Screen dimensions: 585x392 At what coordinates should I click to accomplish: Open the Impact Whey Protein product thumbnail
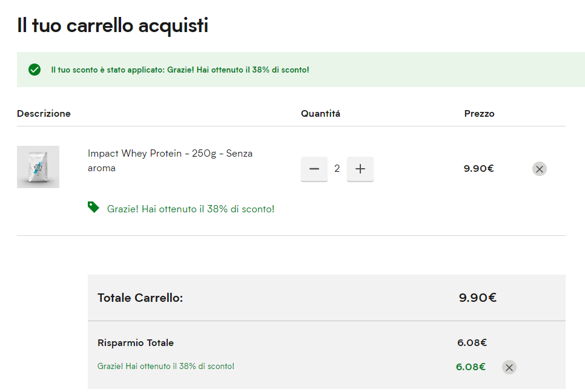(x=38, y=167)
